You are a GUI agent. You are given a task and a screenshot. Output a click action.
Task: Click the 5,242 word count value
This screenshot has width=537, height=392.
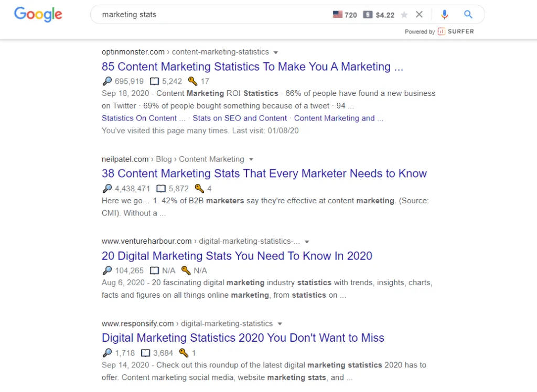coord(172,81)
